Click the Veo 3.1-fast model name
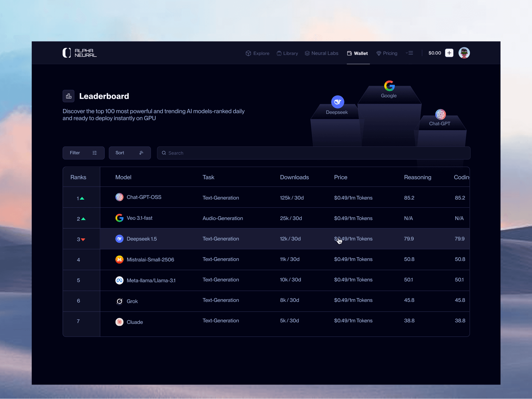This screenshot has height=399, width=532. (139, 218)
